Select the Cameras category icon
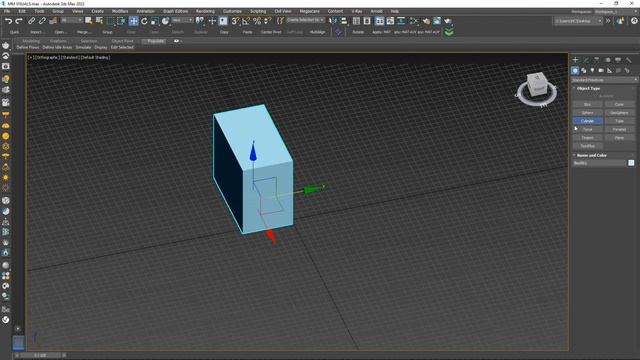Viewport: 640px width, 360px height. 601,70
